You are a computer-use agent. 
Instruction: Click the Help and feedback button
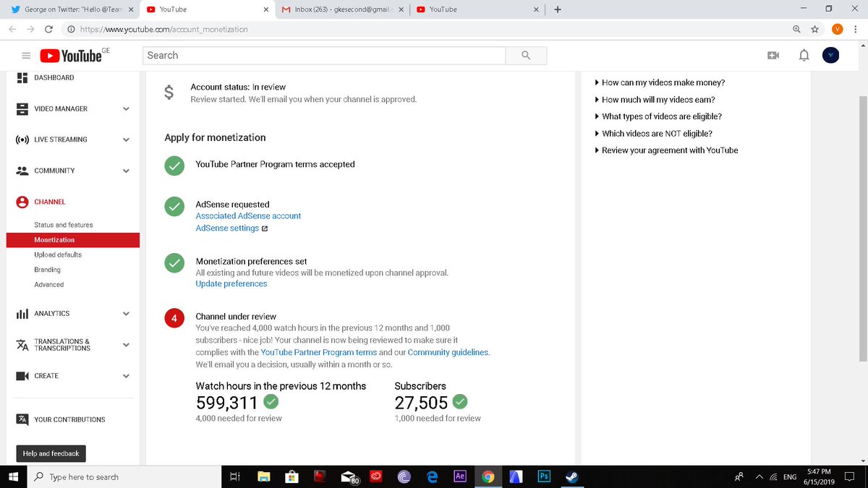click(51, 454)
